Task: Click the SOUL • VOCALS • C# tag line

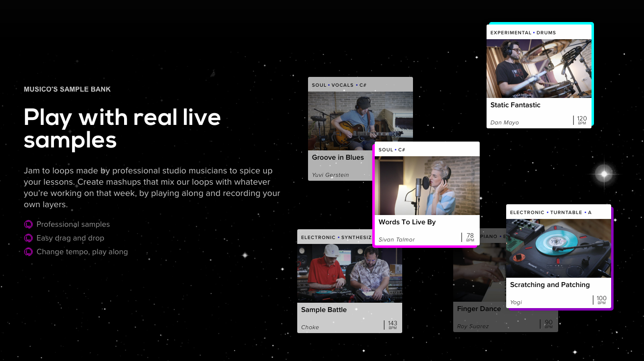Action: point(339,85)
